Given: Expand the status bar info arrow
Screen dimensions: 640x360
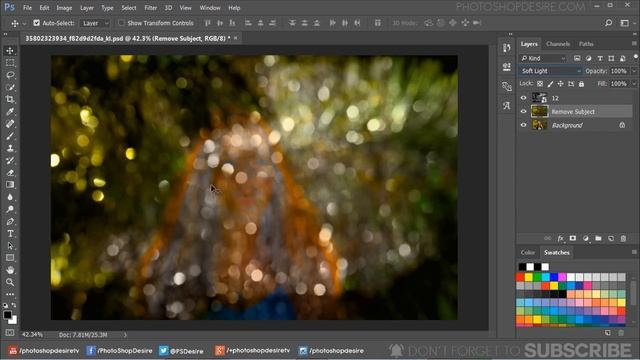Looking at the screenshot, I should [x=125, y=335].
